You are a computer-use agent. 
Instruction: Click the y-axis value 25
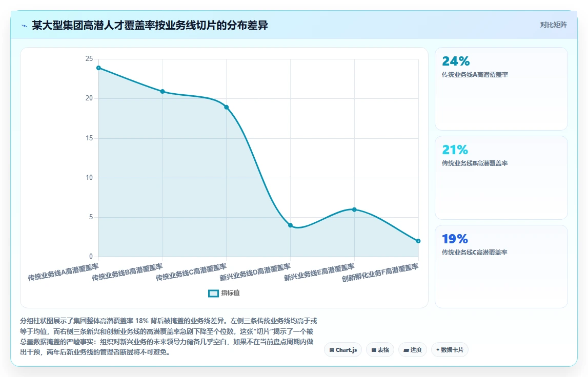pos(89,59)
